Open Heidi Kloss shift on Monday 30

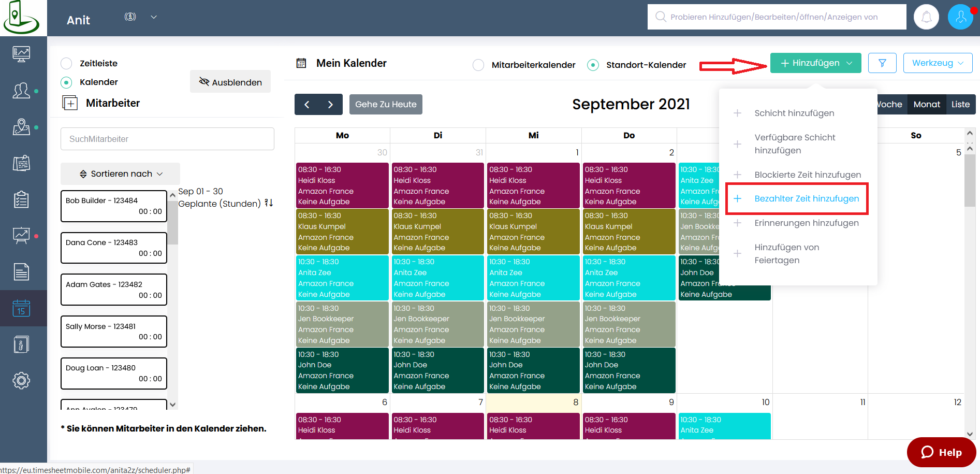tap(342, 185)
